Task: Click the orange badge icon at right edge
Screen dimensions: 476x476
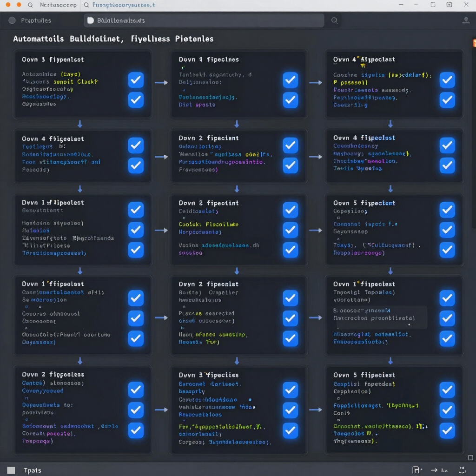Action: click(x=474, y=43)
